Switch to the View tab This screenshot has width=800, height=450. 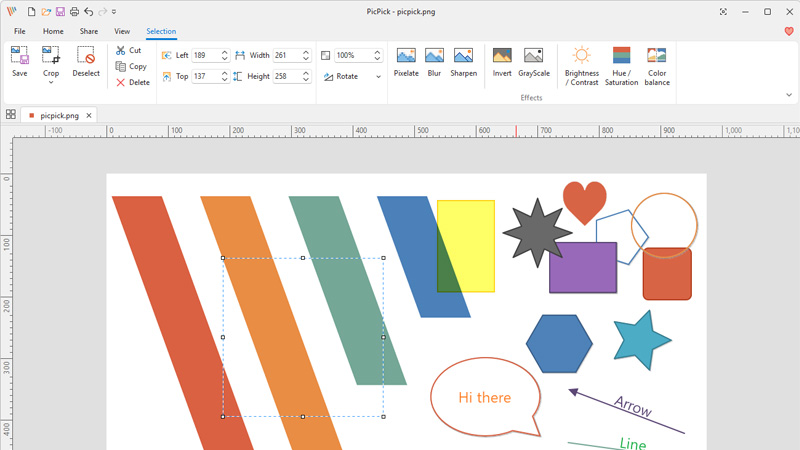click(x=122, y=31)
